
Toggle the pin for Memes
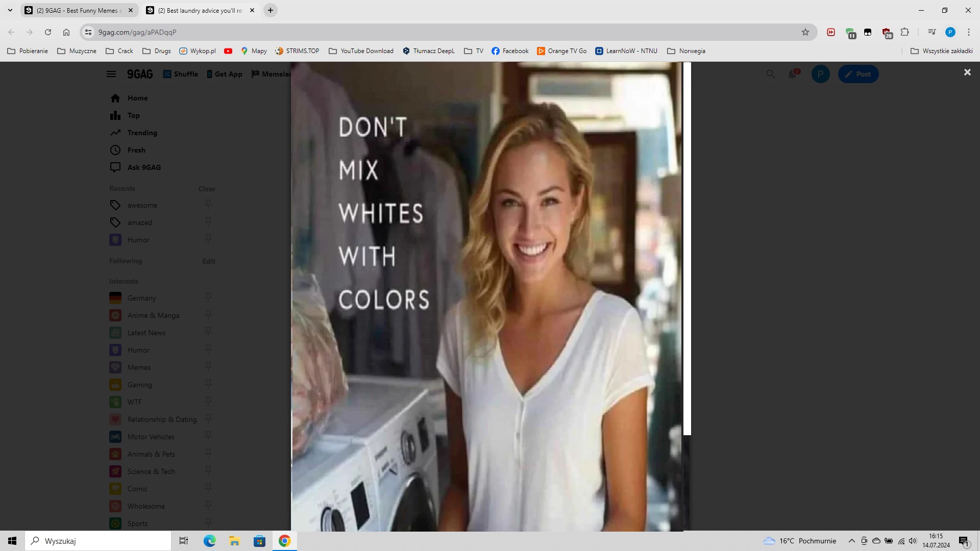tap(208, 367)
